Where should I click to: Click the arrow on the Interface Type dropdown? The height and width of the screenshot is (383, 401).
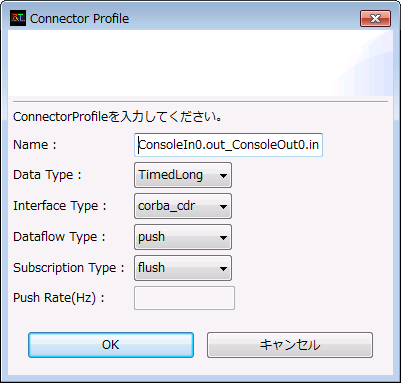[x=223, y=207]
